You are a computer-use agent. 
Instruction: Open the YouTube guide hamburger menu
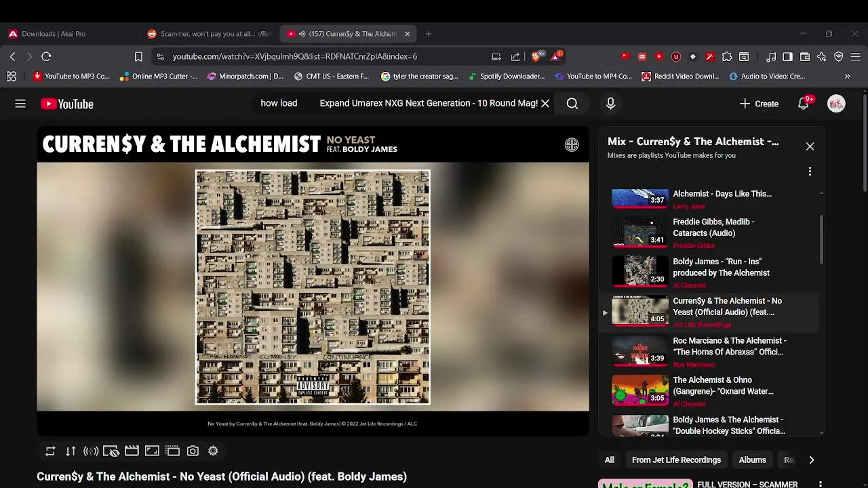pyautogui.click(x=20, y=104)
